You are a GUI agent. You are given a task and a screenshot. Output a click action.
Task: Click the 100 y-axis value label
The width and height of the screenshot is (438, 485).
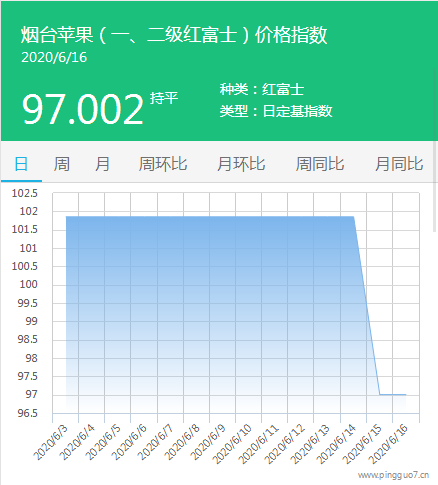coord(28,284)
